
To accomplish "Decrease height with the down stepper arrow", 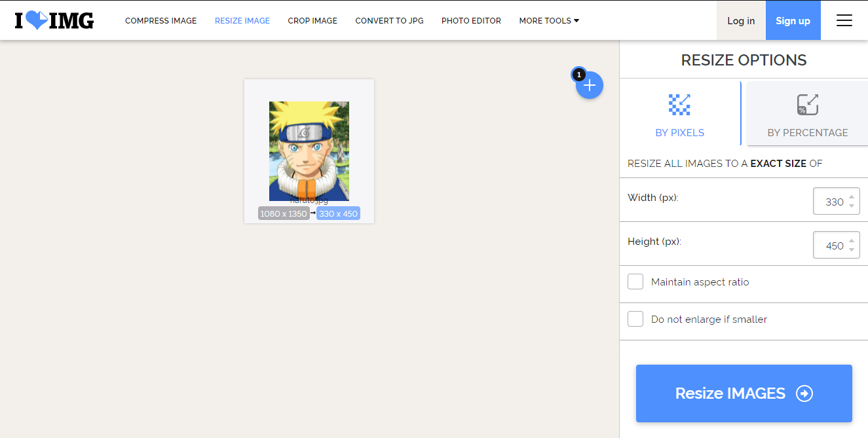I will (851, 250).
